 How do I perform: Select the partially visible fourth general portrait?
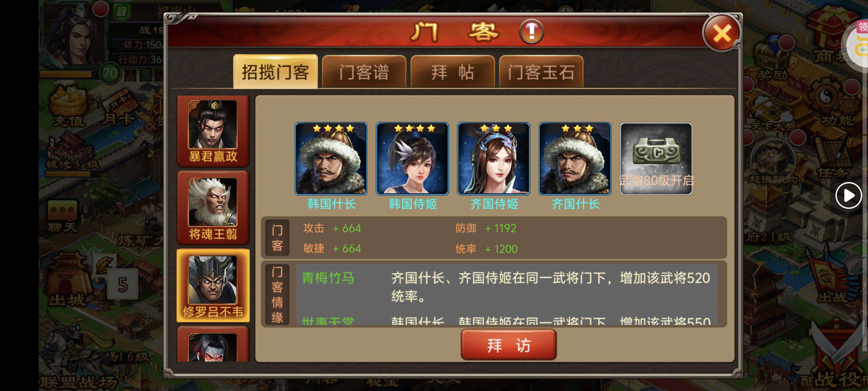click(213, 344)
